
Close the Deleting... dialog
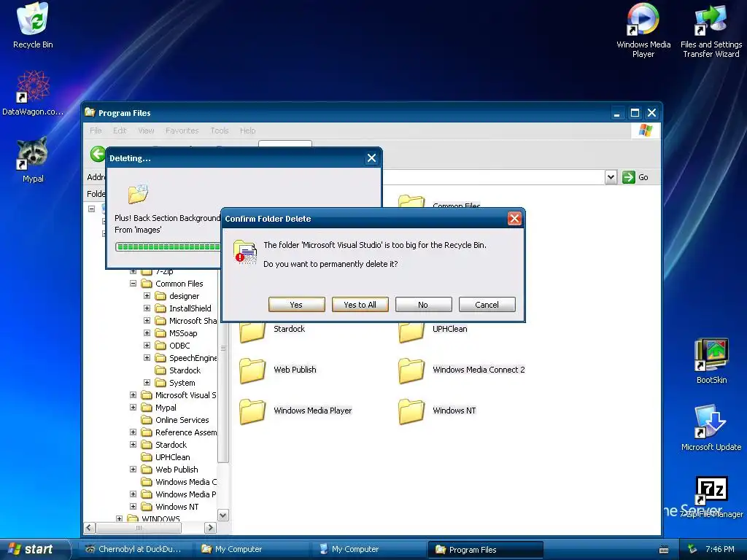371,158
